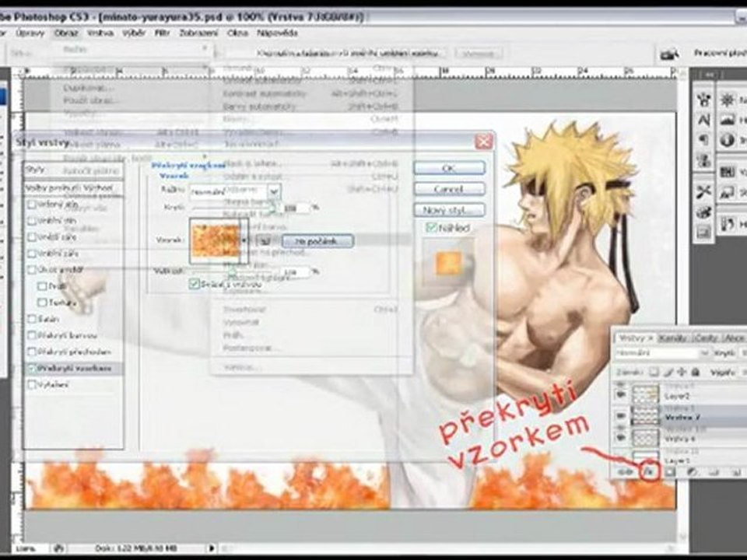747x560 pixels.
Task: Open the Styles panel icon in dock
Action: point(727,192)
